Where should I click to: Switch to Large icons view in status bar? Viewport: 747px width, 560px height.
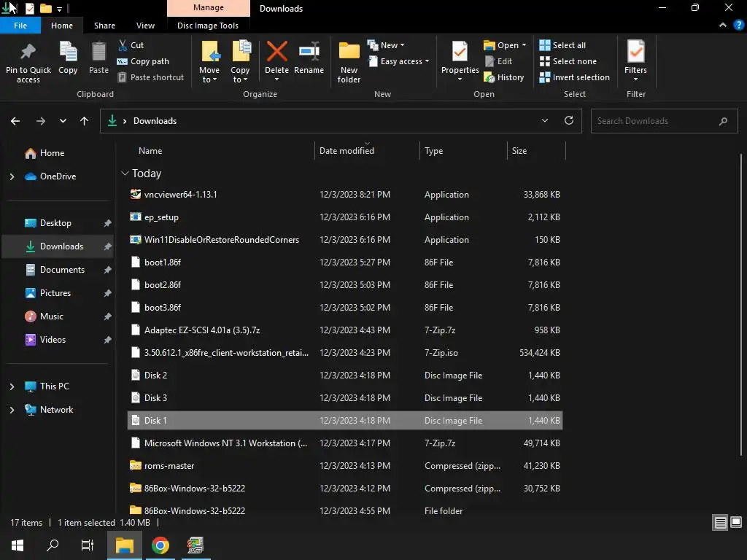[x=736, y=522]
